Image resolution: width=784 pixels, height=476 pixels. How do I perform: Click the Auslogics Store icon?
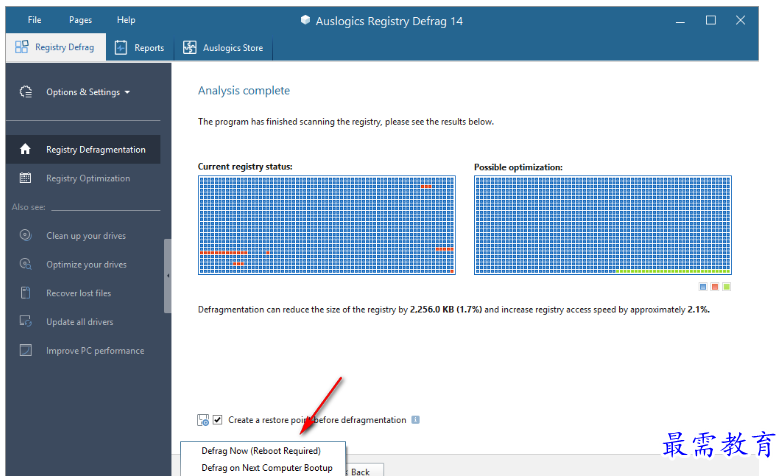point(190,48)
